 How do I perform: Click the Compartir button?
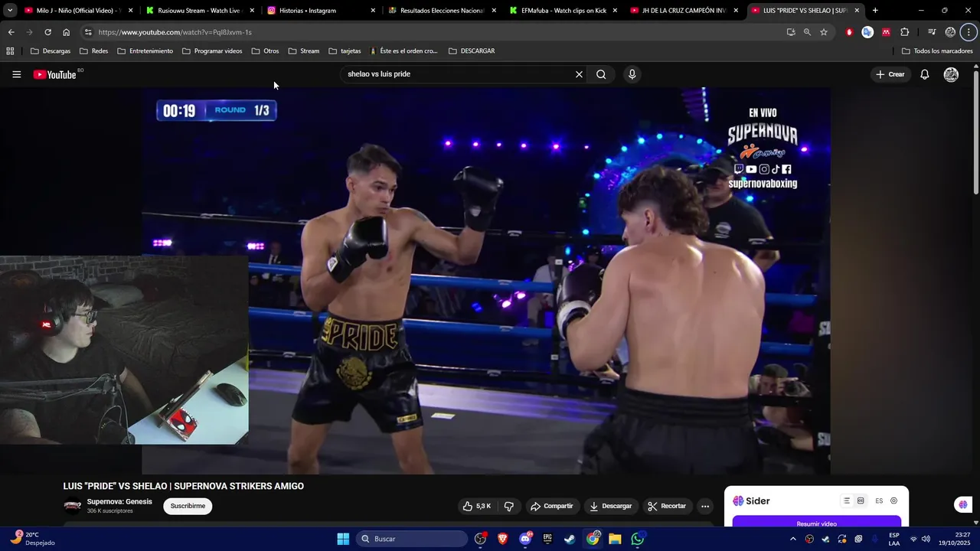point(552,506)
